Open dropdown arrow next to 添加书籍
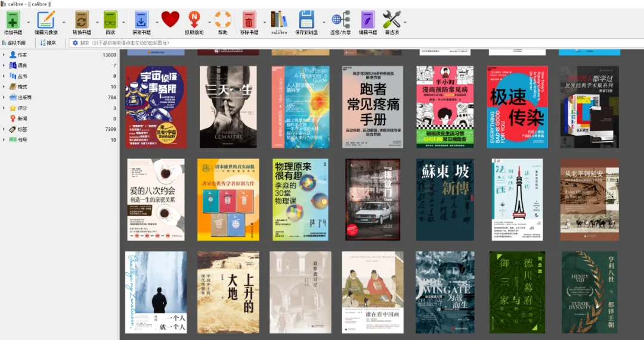The height and width of the screenshot is (340, 644). point(29,22)
